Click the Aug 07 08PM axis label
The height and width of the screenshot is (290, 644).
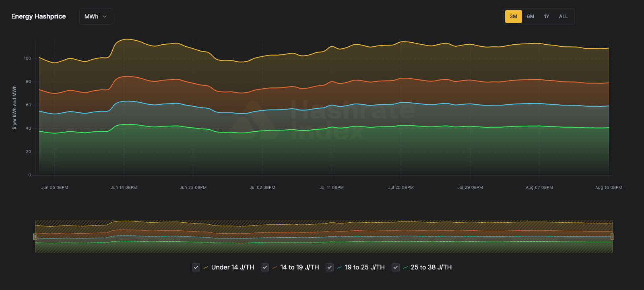(539, 188)
